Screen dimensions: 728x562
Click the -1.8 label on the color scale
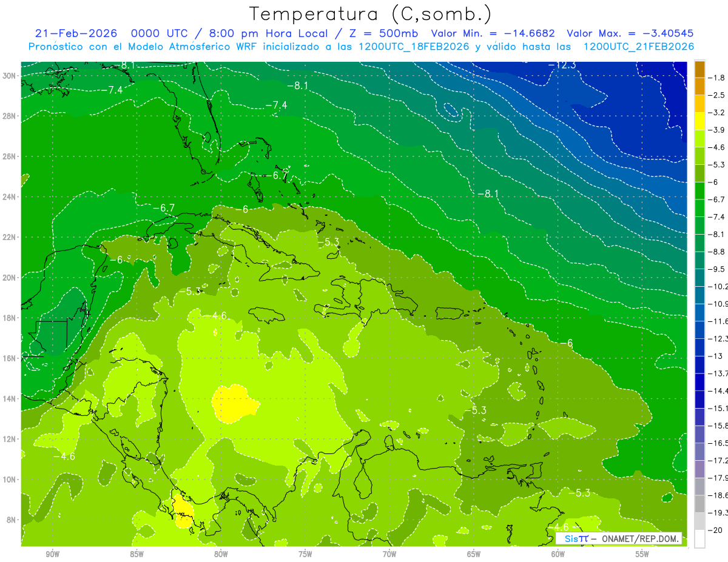click(718, 78)
